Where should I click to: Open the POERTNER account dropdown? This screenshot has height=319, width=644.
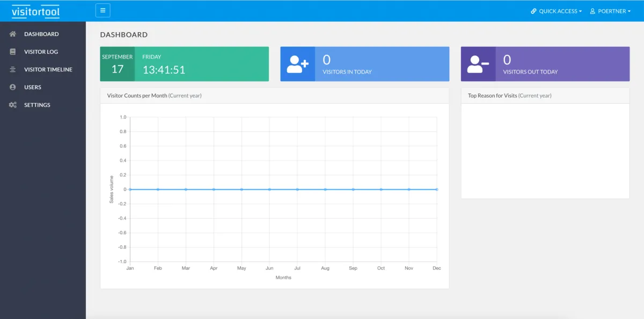pyautogui.click(x=612, y=11)
